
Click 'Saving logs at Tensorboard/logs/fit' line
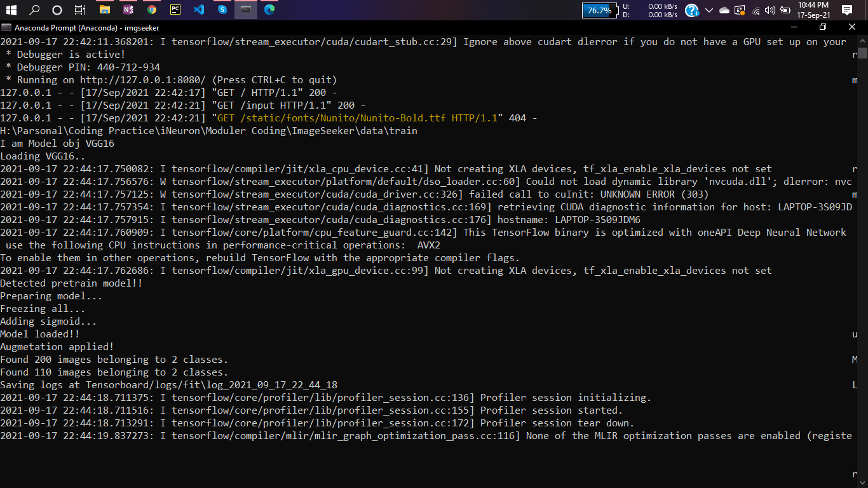tap(169, 385)
